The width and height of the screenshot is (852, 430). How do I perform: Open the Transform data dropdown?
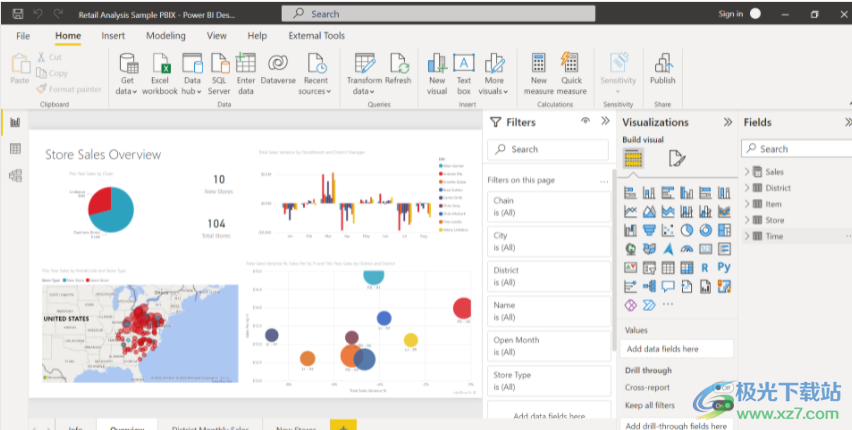[x=364, y=75]
